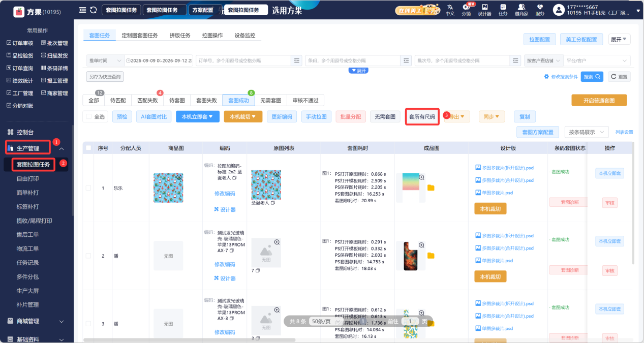Click the user avatar icon
644x343 pixels.
(559, 10)
